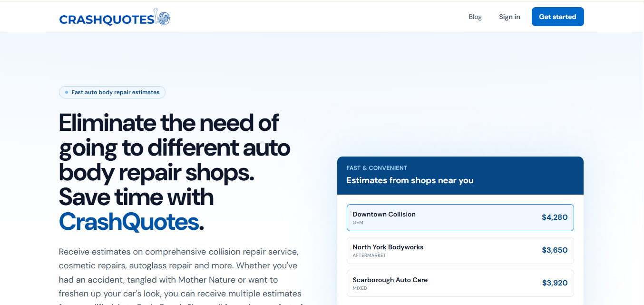Click the Eliminate the need of headline line
The width and height of the screenshot is (644, 305).
[x=169, y=123]
